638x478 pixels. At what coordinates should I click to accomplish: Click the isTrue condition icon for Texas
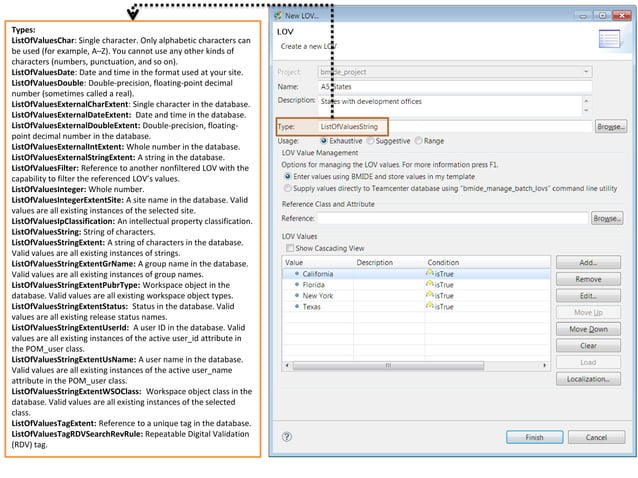point(430,306)
